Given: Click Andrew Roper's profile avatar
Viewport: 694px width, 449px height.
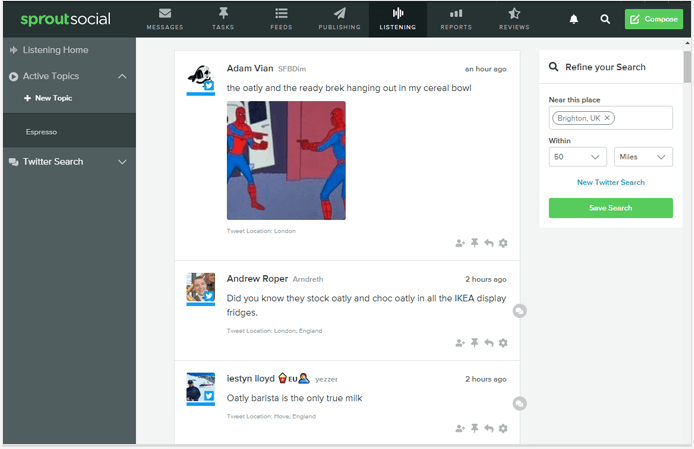Looking at the screenshot, I should (x=200, y=288).
